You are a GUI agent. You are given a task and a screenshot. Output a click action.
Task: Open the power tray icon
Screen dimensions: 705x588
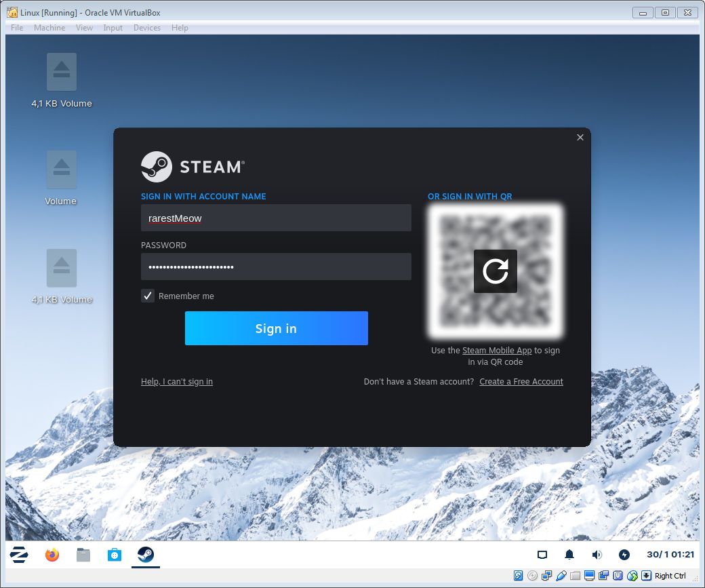point(624,555)
